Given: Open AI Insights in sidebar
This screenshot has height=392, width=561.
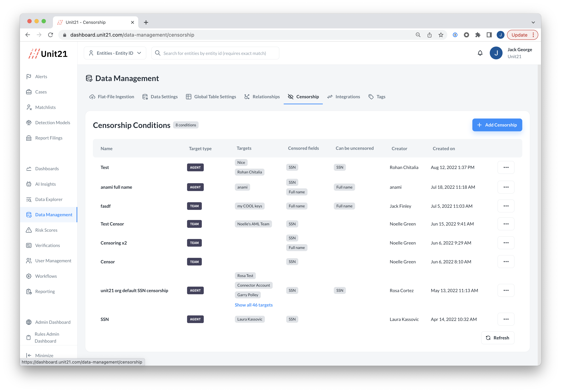Looking at the screenshot, I should (45, 184).
